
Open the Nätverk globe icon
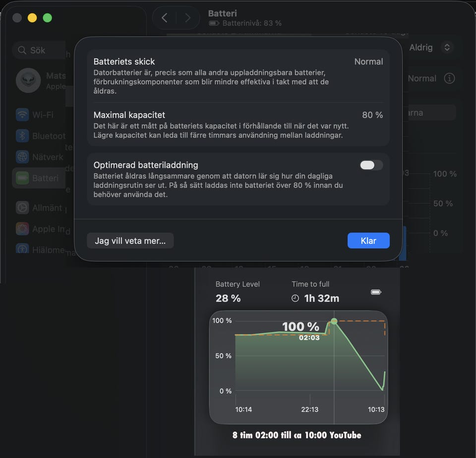click(22, 157)
